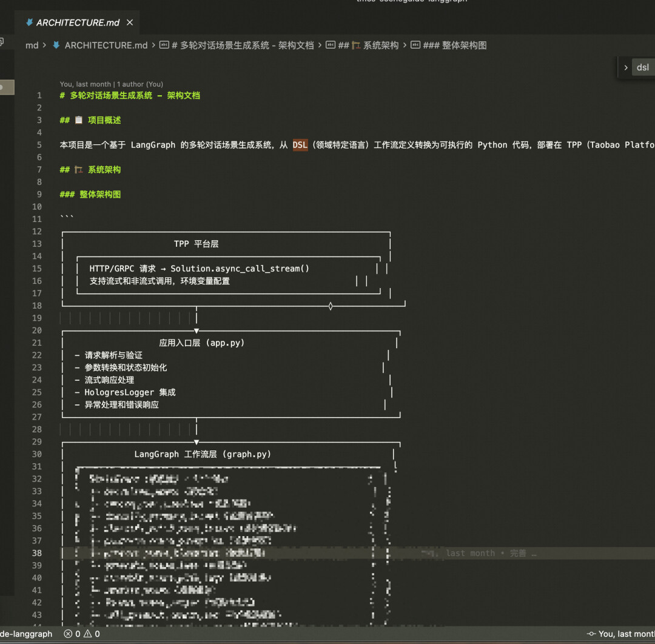This screenshot has height=644, width=655.
Task: Click the inline blame annotation on line 38
Action: [x=479, y=553]
